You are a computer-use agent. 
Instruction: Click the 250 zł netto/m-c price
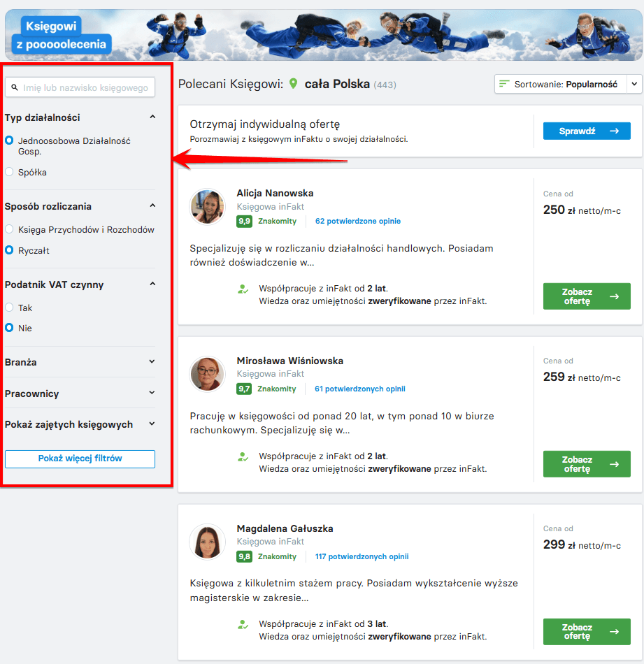[x=582, y=210]
